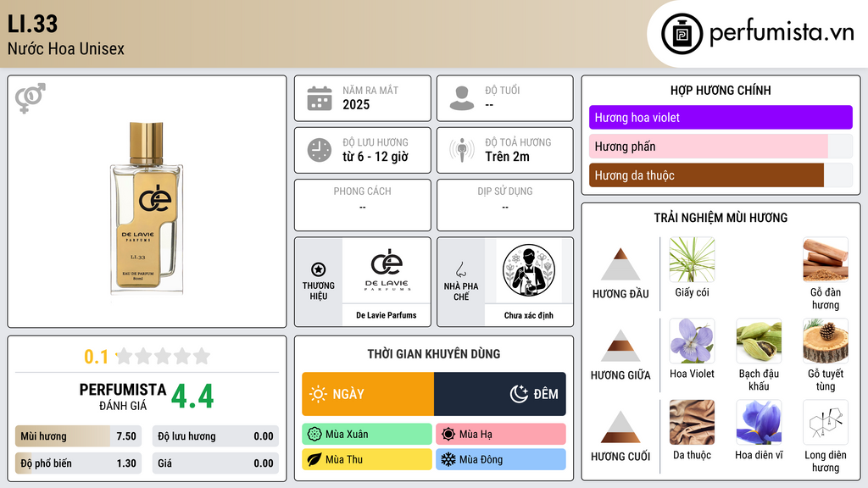This screenshot has width=868, height=488.
Task: Click the perfumista.vn site name
Action: [782, 33]
